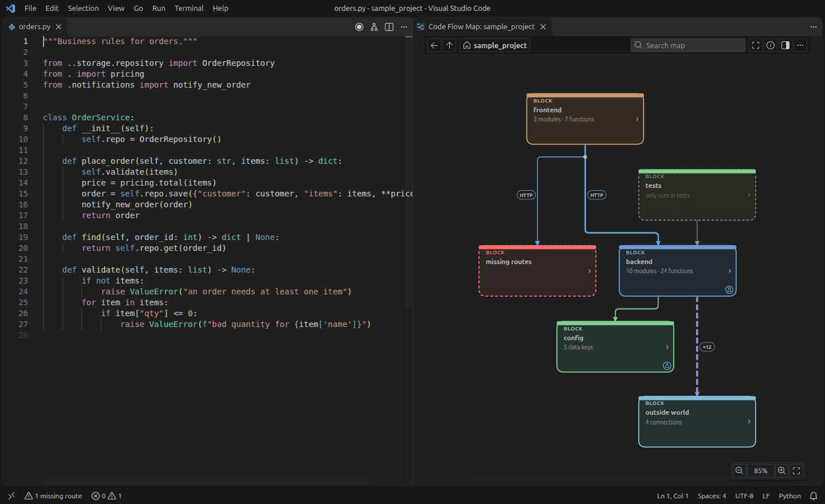Viewport: 825px width, 504px height.
Task: Expand the outside world block
Action: click(749, 422)
